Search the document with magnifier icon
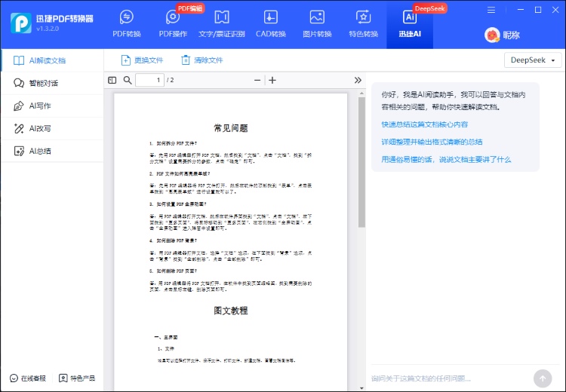 pos(127,80)
